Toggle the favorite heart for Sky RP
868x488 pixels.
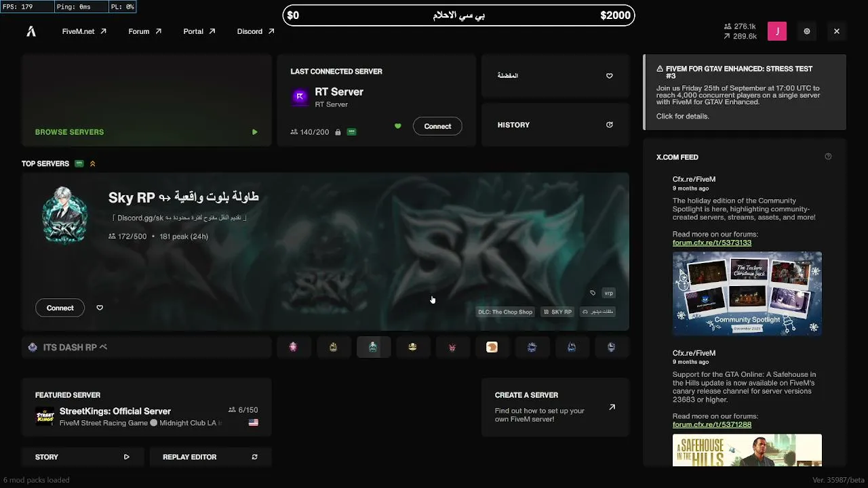pos(100,308)
